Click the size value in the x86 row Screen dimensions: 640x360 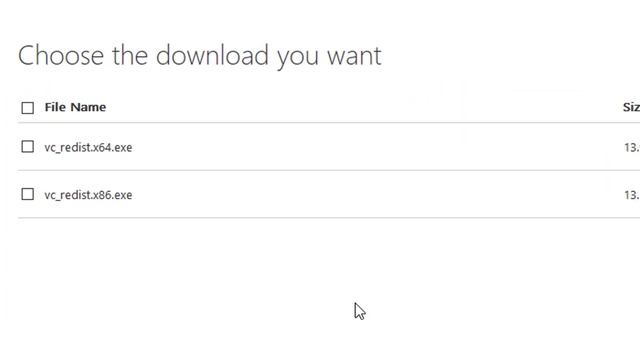coord(632,195)
